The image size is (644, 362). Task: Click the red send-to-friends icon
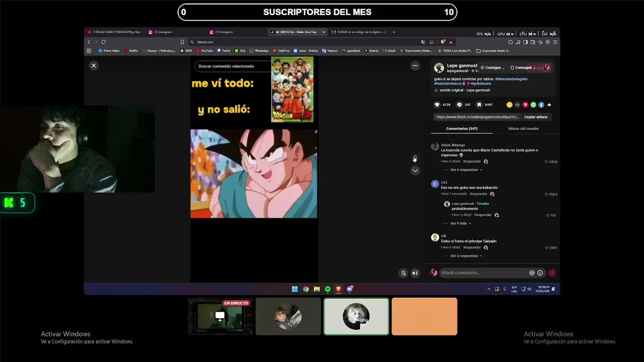pos(525,105)
